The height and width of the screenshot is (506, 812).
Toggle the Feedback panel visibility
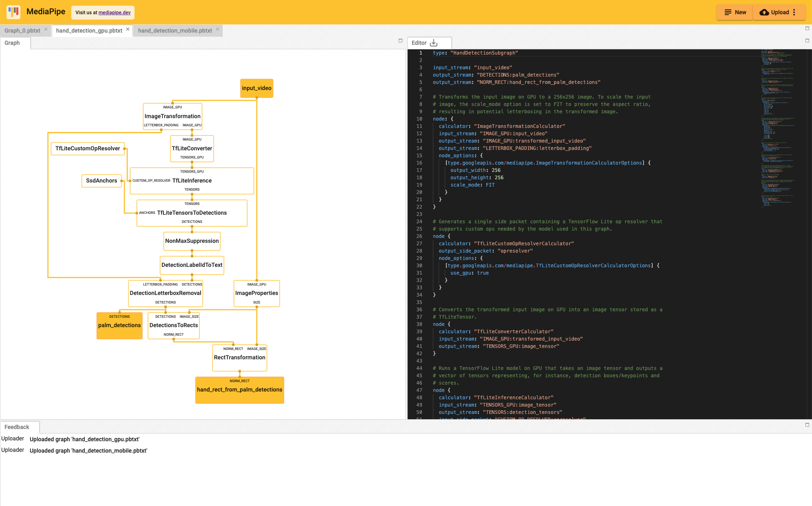pos(807,425)
